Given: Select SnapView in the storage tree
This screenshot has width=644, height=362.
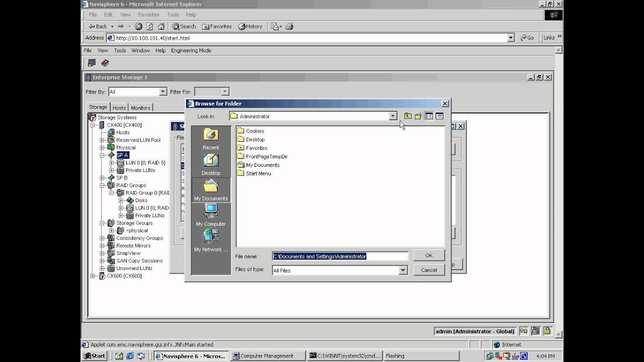Looking at the screenshot, I should pyautogui.click(x=128, y=253).
